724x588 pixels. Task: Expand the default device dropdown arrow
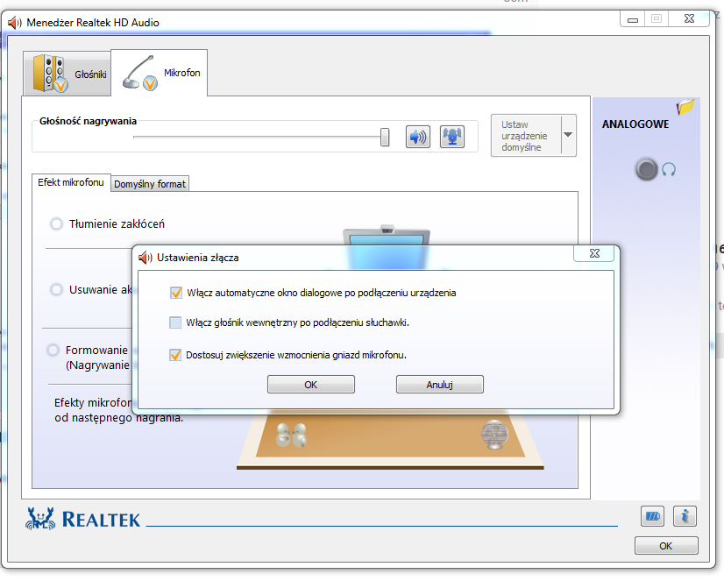point(568,136)
